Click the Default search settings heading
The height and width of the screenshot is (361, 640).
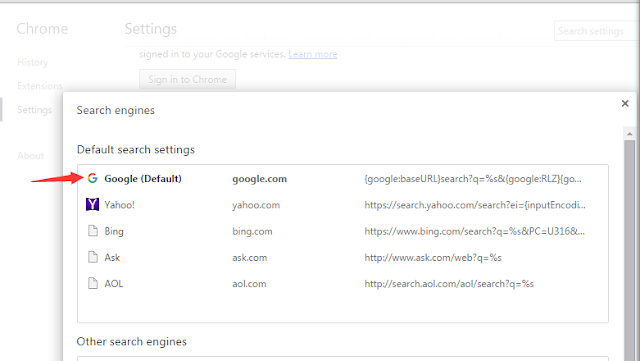[136, 150]
